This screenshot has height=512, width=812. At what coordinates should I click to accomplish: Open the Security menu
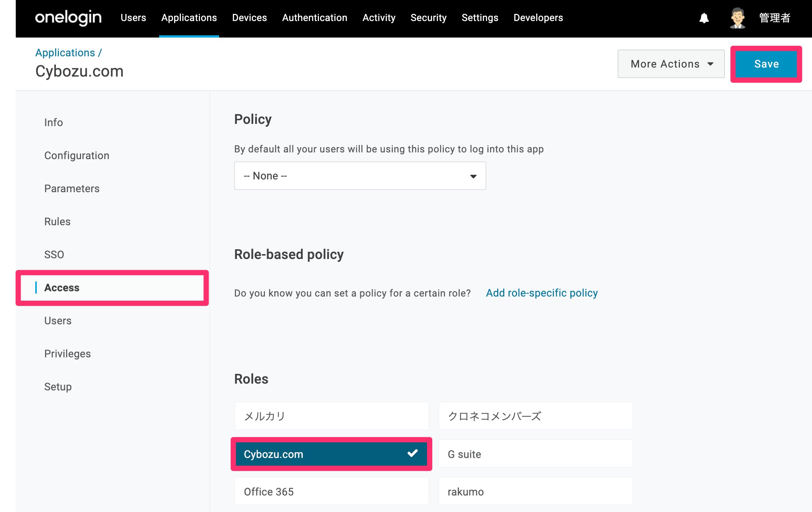(429, 18)
